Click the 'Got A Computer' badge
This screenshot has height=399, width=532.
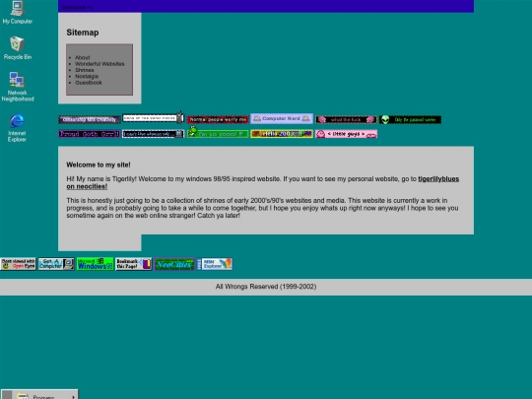(x=56, y=264)
